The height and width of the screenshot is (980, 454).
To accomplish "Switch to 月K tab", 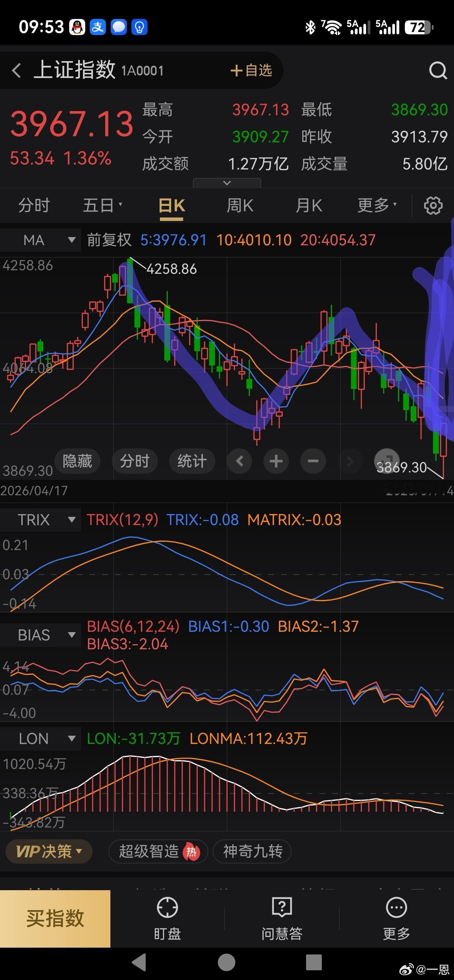I will [309, 205].
